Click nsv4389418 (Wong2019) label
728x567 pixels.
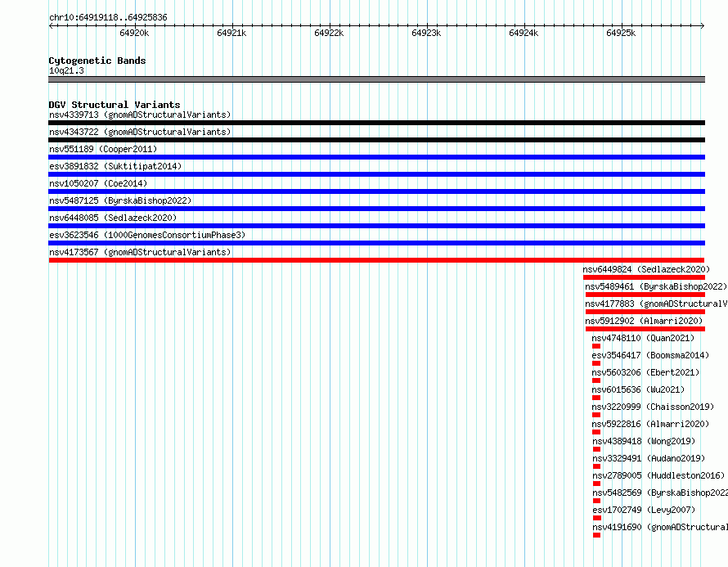point(644,441)
